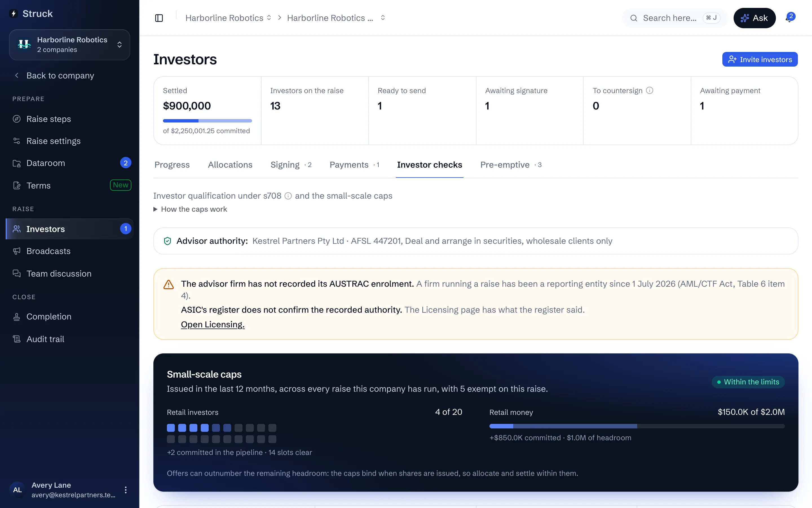Viewport: 812px width, 508px height.
Task: Open the Payments tab
Action: click(x=354, y=165)
